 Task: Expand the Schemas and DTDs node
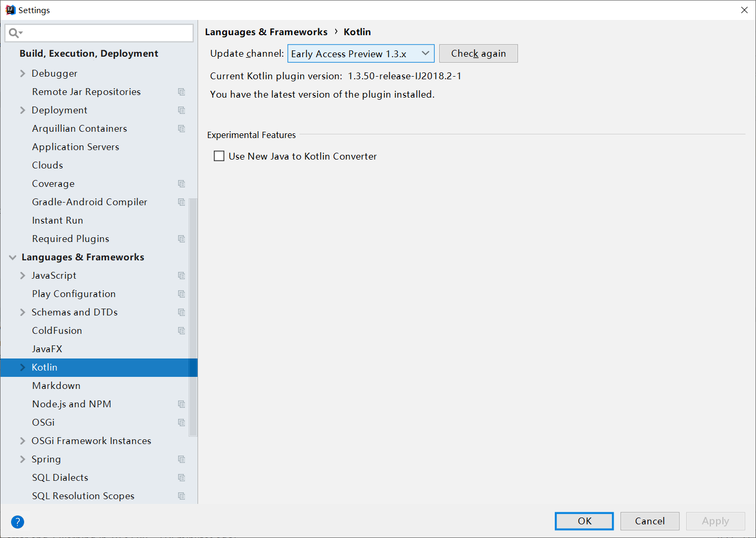[x=23, y=312]
